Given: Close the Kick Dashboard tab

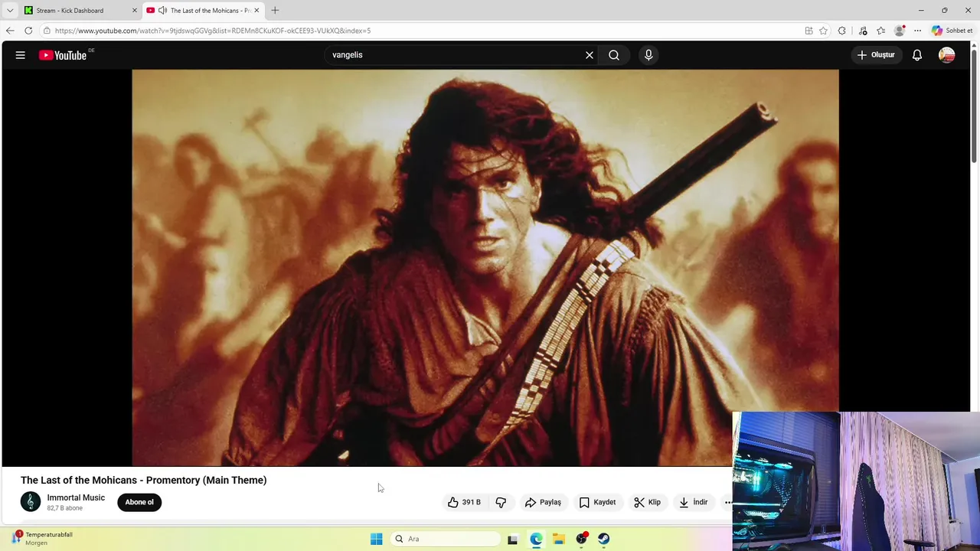Looking at the screenshot, I should pyautogui.click(x=135, y=11).
